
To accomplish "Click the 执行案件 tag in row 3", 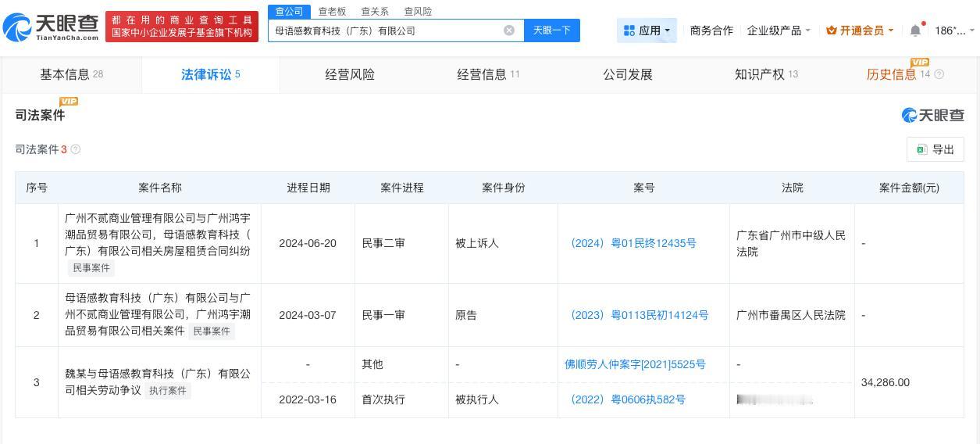I will click(168, 390).
